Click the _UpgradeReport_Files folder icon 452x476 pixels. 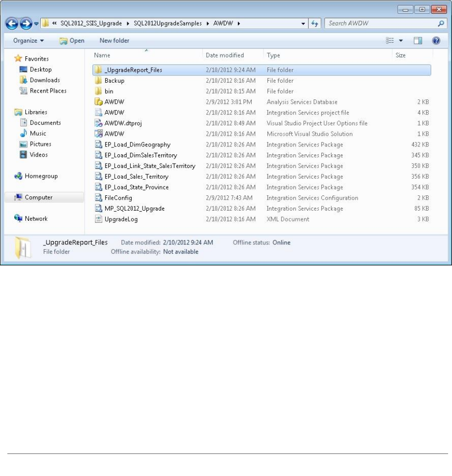pos(98,70)
